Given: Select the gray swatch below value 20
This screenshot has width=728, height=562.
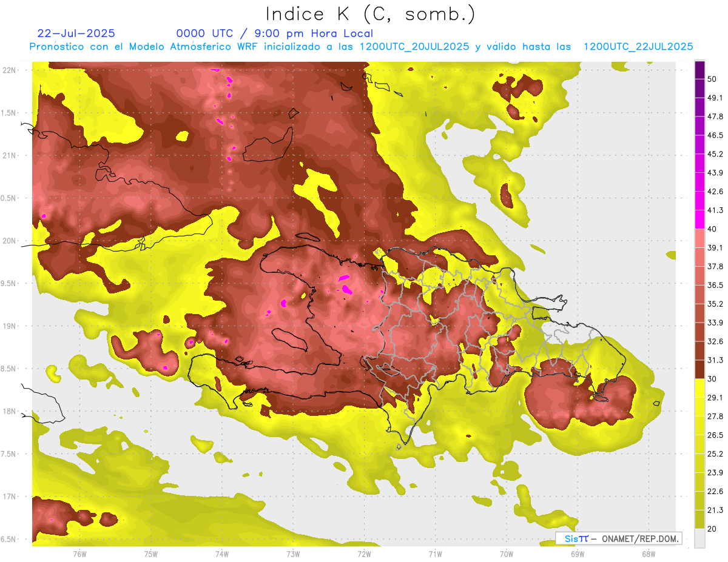Looking at the screenshot, I should click(699, 538).
